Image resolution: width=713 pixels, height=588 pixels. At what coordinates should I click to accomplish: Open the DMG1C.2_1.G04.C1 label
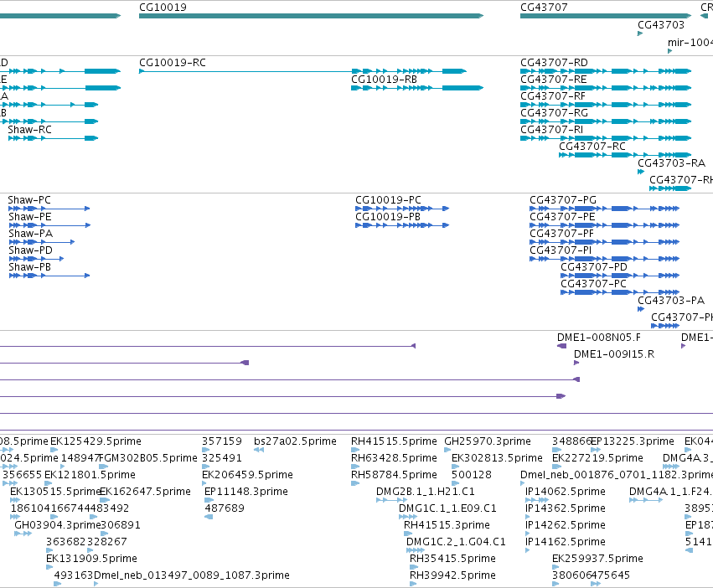coord(456,542)
